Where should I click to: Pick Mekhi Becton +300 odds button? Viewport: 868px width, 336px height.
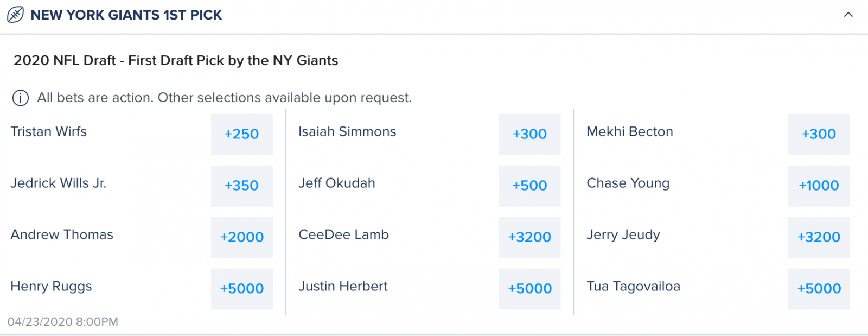[819, 134]
